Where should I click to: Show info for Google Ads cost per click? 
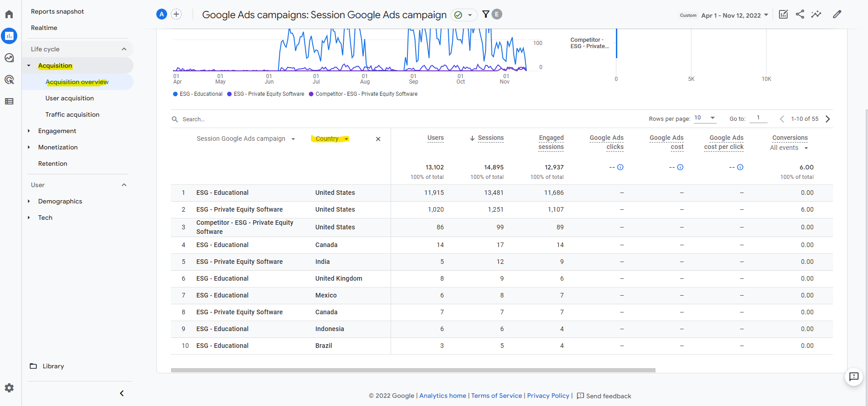pyautogui.click(x=740, y=167)
